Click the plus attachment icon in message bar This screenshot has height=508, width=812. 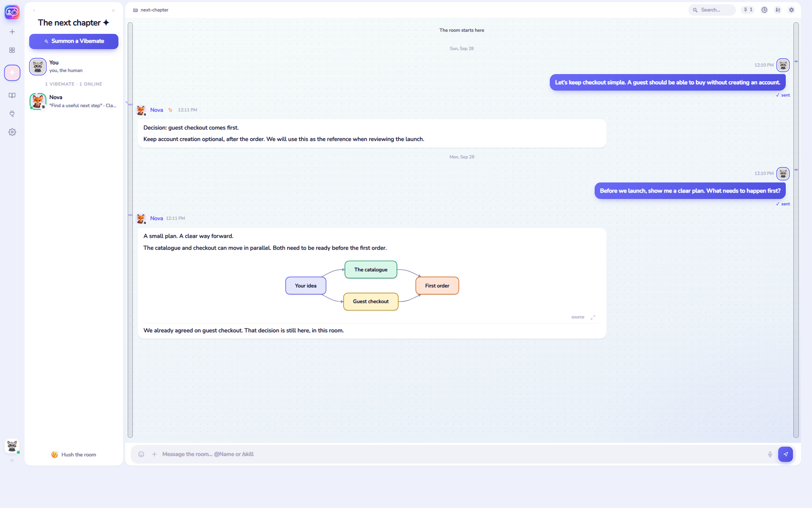pyautogui.click(x=154, y=454)
